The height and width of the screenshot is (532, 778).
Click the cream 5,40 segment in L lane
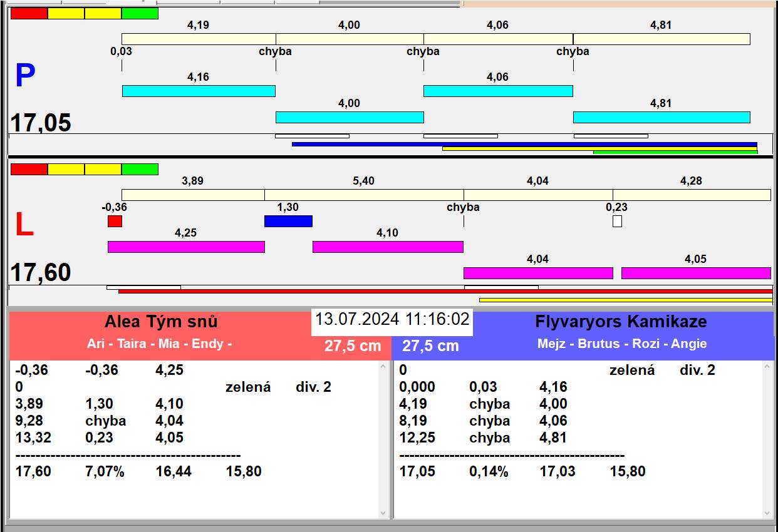[x=364, y=195]
